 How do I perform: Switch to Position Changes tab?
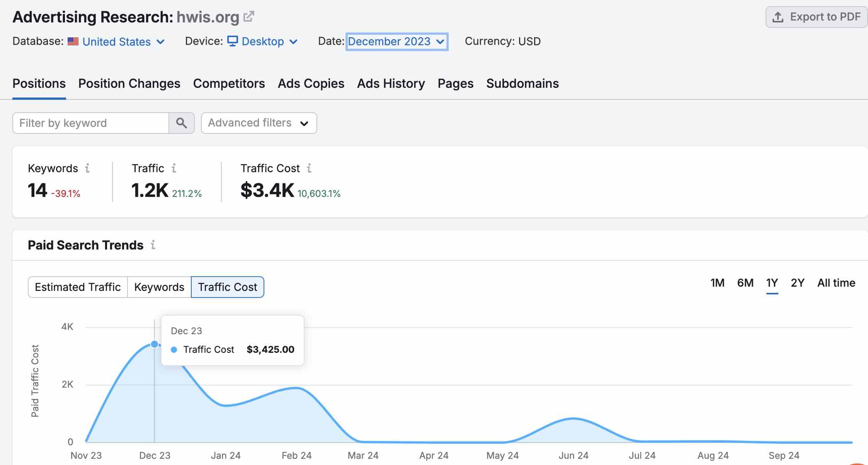[x=129, y=84]
